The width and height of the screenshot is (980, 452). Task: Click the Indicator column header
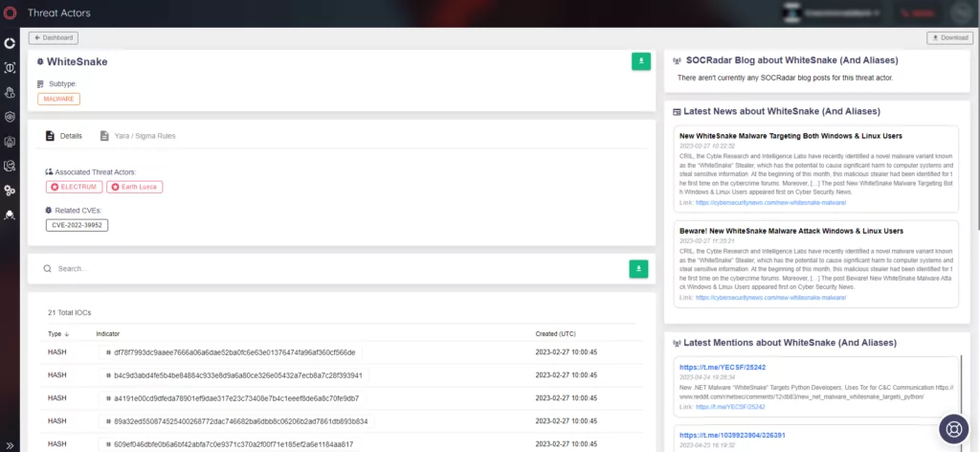(107, 334)
